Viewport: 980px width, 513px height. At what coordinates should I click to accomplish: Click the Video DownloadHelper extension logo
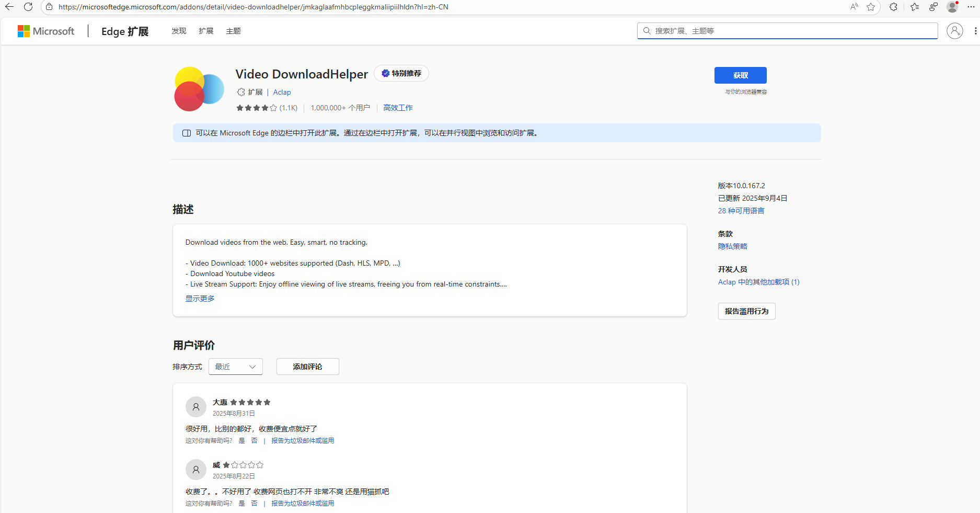click(199, 89)
